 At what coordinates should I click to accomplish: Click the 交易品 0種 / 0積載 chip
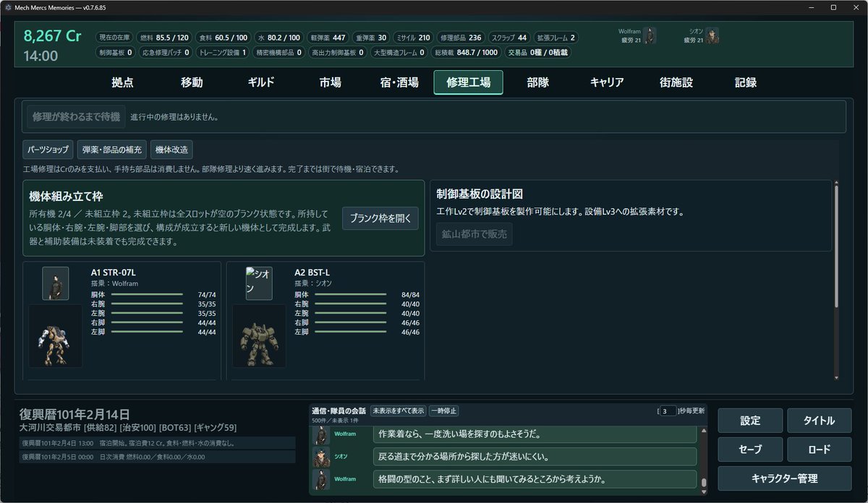pyautogui.click(x=538, y=52)
